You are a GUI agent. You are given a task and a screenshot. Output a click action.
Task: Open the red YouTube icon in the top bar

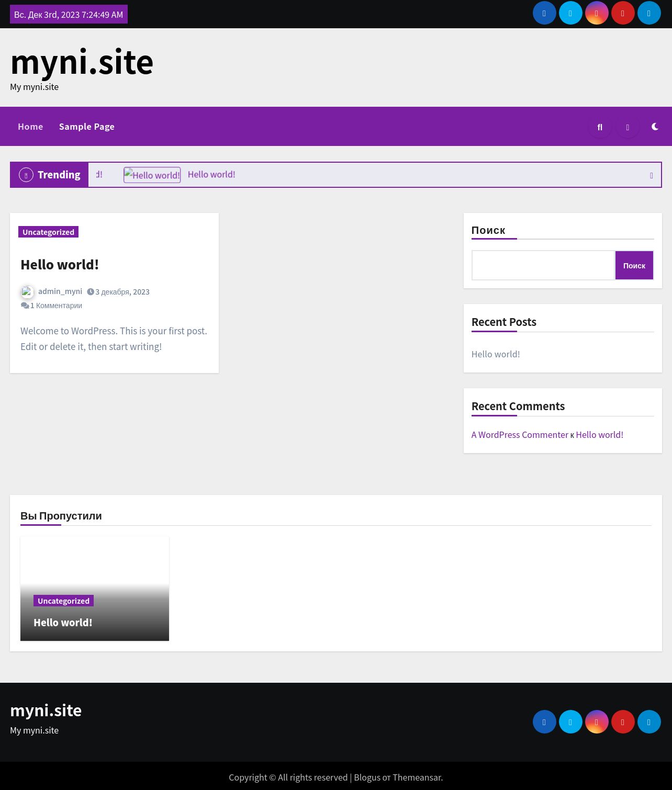623,13
